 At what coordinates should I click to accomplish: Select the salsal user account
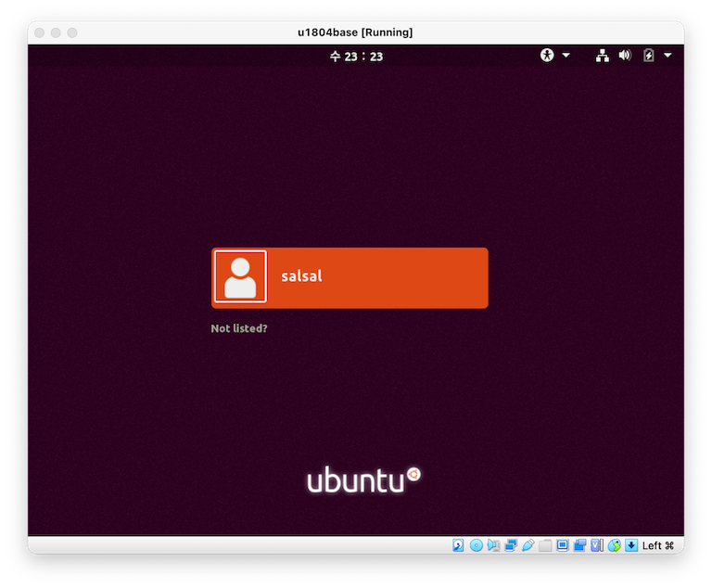point(350,278)
